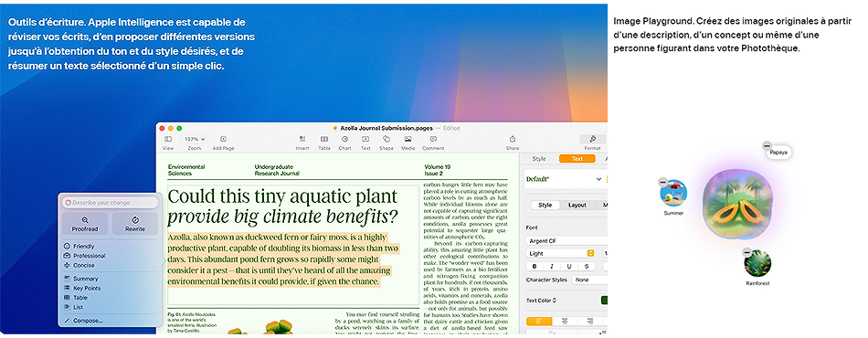Open the View toolbar menu icon

pyautogui.click(x=168, y=139)
